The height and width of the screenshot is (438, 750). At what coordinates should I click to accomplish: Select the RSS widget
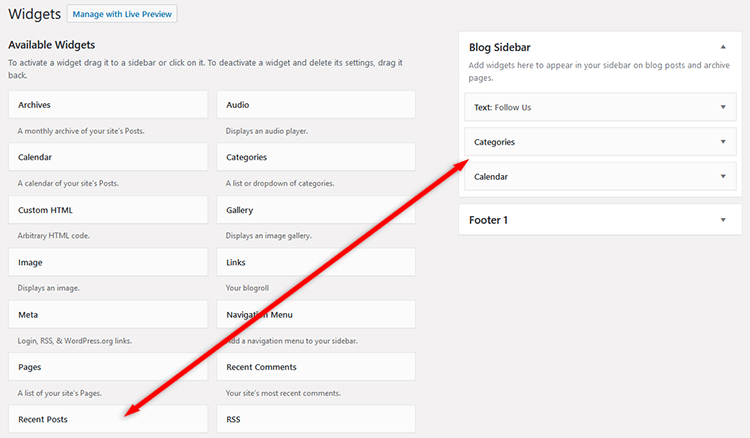(316, 419)
